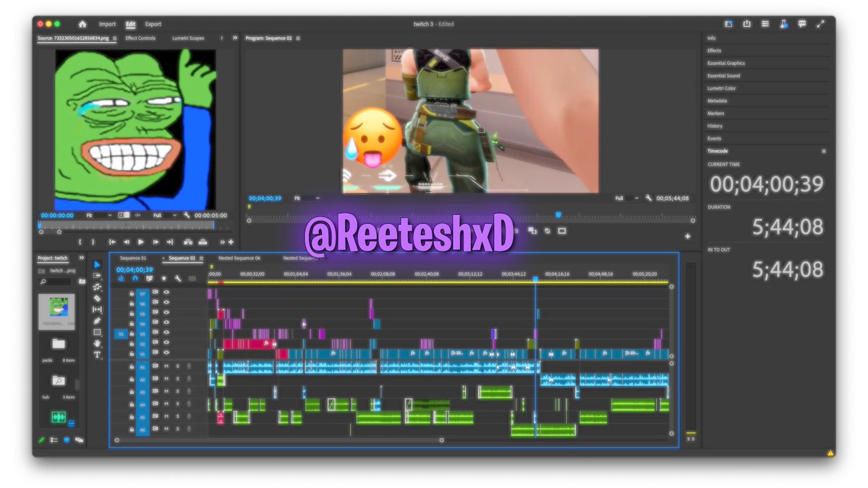Step back one frame in Source monitor
868x488 pixels.
click(x=127, y=242)
